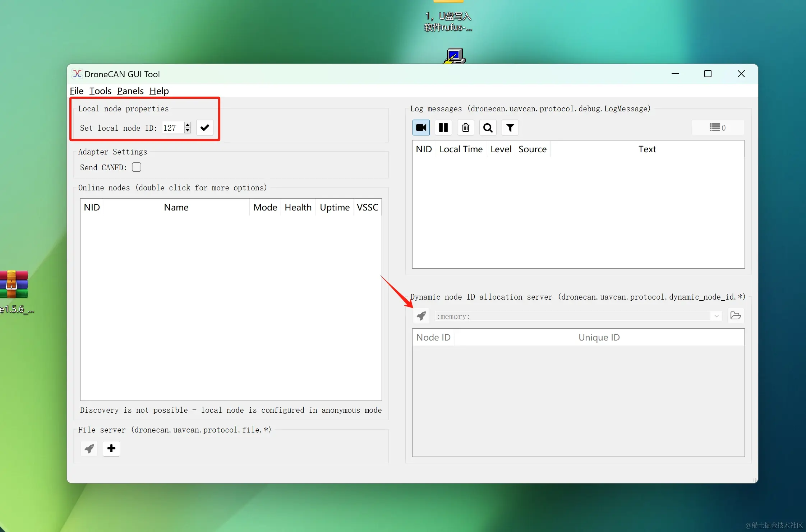Viewport: 806px width, 532px height.
Task: Enable the Send CANFD checkbox
Action: [137, 167]
